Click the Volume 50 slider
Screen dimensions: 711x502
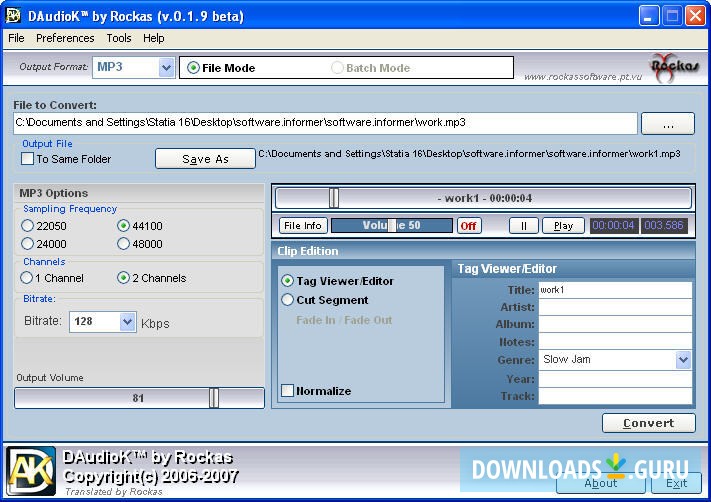point(392,225)
